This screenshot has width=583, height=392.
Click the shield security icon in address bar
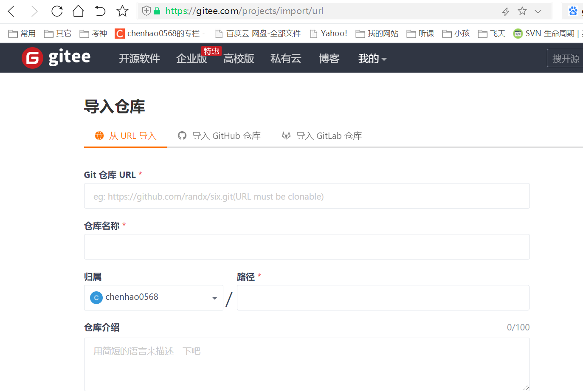[x=146, y=11]
